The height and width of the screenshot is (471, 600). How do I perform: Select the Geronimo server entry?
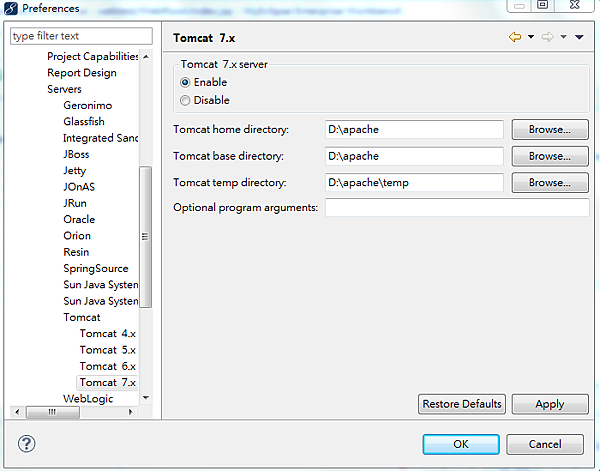coord(88,106)
